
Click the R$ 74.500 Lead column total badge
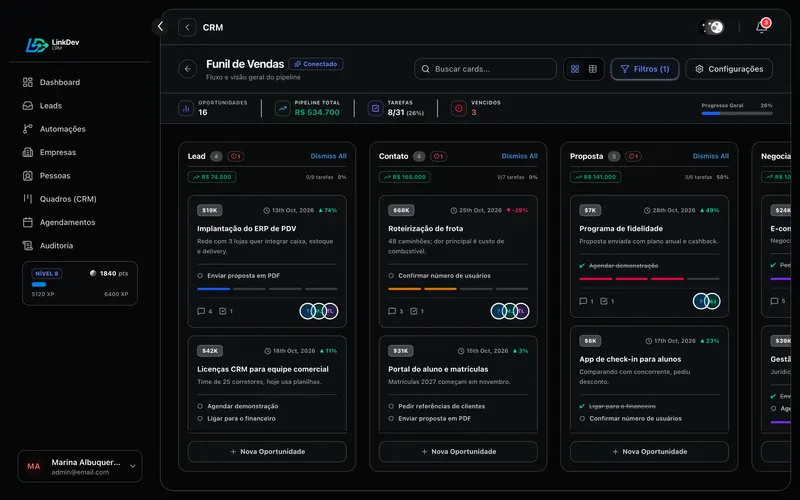[x=212, y=177]
